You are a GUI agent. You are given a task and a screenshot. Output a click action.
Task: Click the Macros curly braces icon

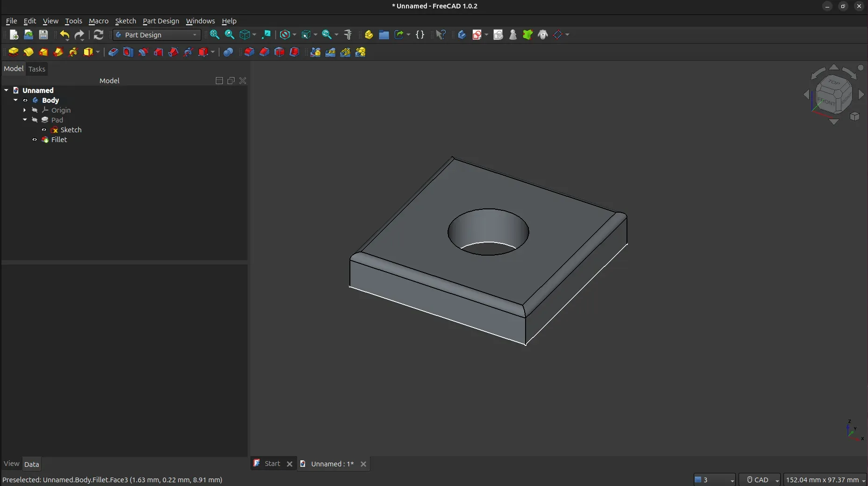pos(420,35)
